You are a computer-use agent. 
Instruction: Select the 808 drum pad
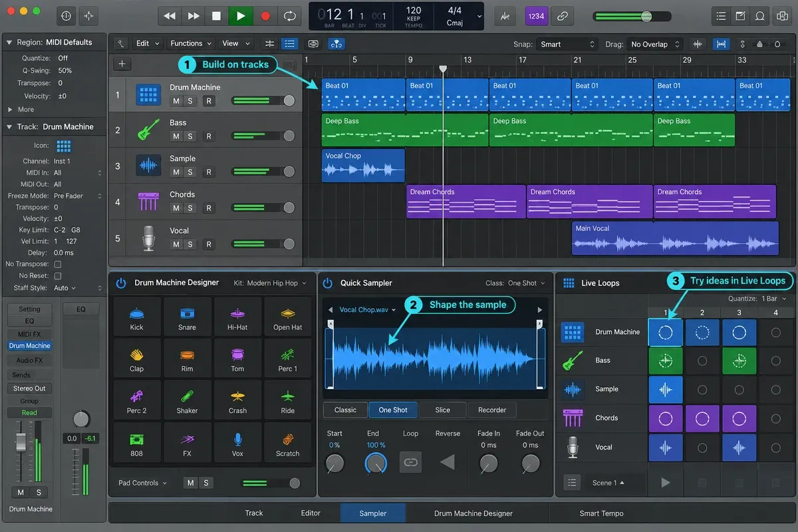[x=137, y=443]
